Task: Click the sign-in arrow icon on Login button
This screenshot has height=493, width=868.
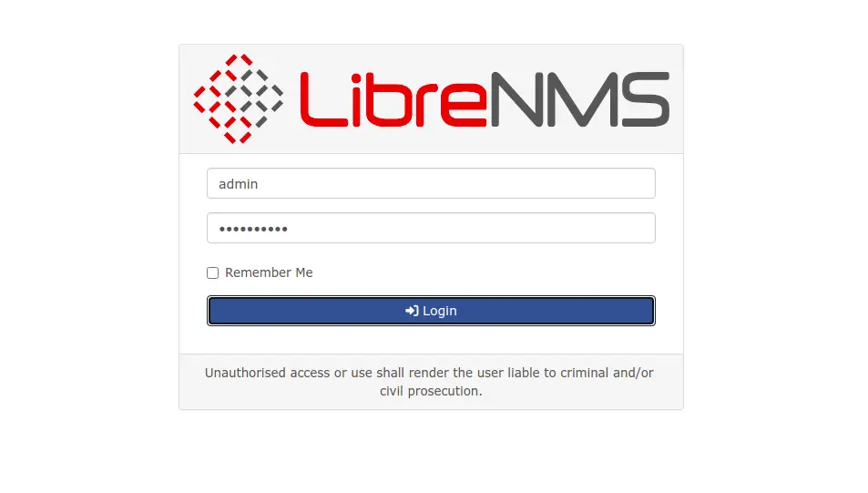Action: pyautogui.click(x=412, y=311)
